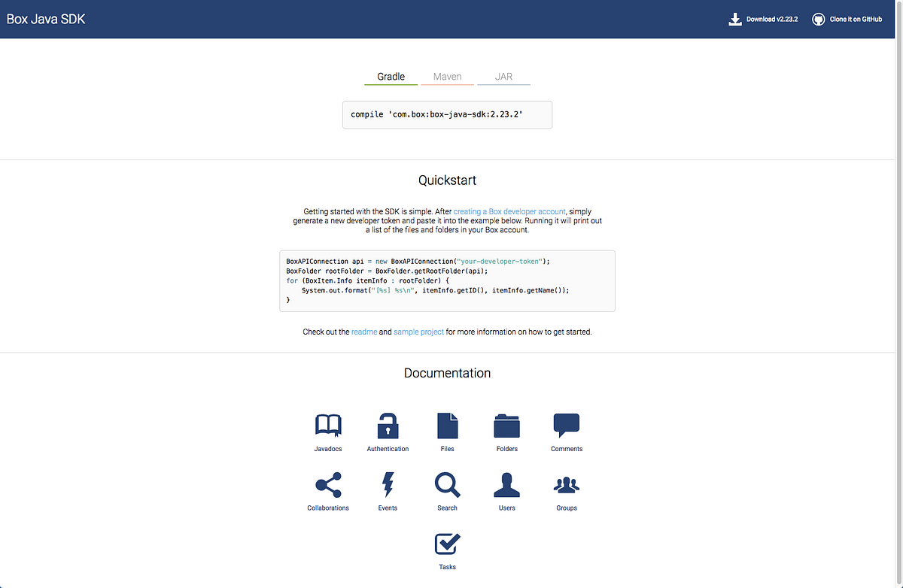This screenshot has height=588, width=903.
Task: Open the Javadocs documentation icon
Action: [328, 425]
